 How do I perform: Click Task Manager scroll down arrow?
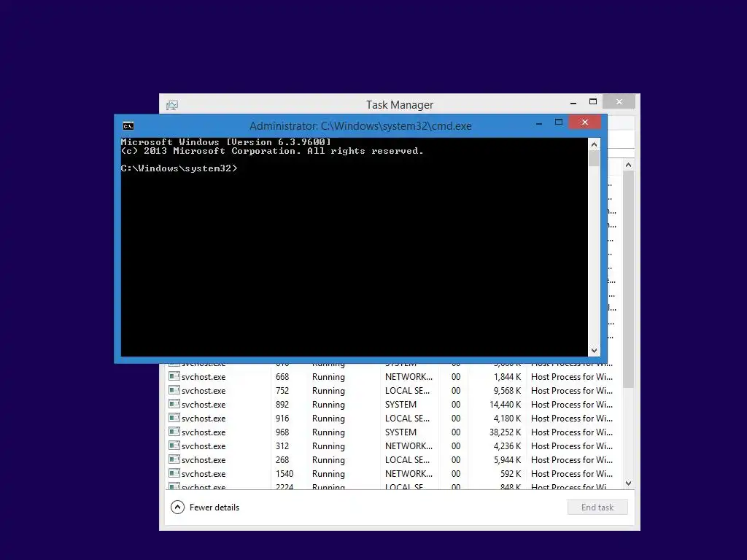click(628, 483)
